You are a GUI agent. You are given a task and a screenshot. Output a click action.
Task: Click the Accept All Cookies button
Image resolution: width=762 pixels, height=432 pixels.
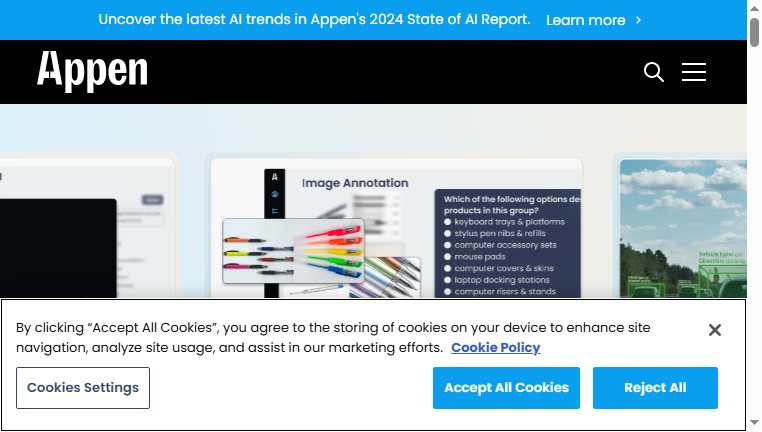[x=506, y=388]
